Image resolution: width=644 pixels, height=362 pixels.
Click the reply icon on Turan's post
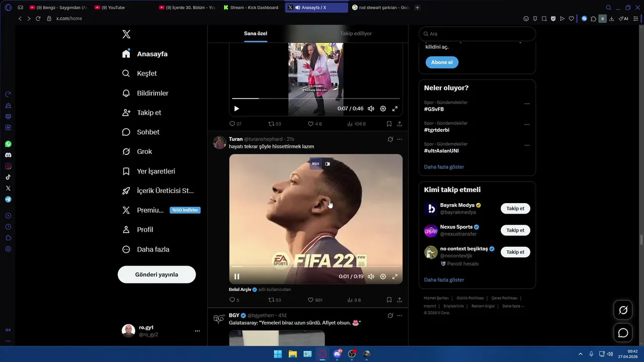pyautogui.click(x=232, y=300)
